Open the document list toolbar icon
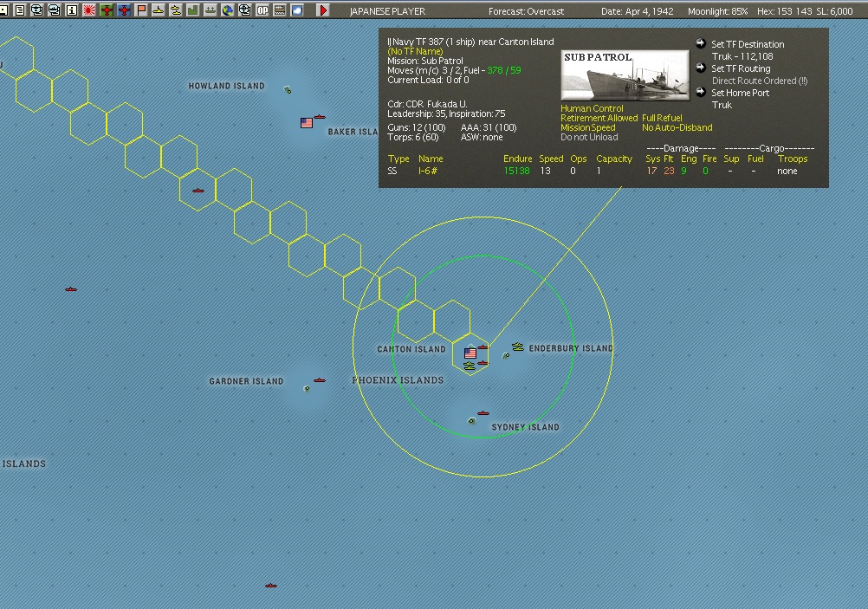The image size is (868, 609). (x=19, y=10)
